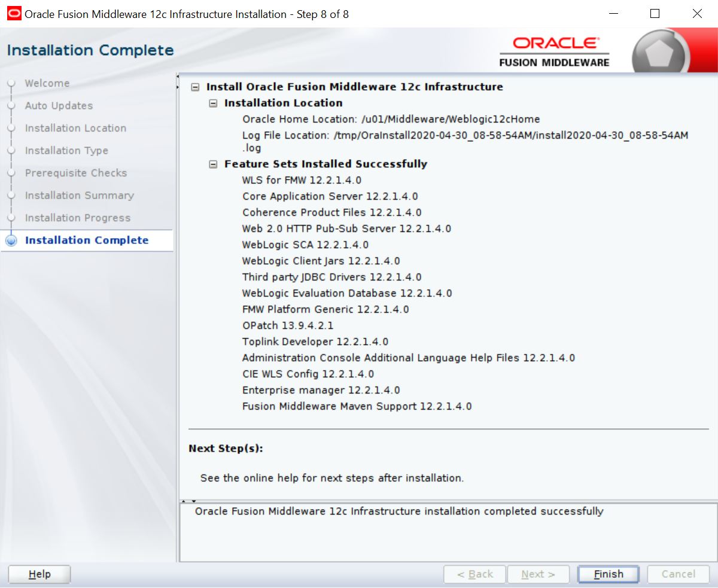718x588 pixels.
Task: Click the Next Step(s) heading
Action: tap(226, 449)
